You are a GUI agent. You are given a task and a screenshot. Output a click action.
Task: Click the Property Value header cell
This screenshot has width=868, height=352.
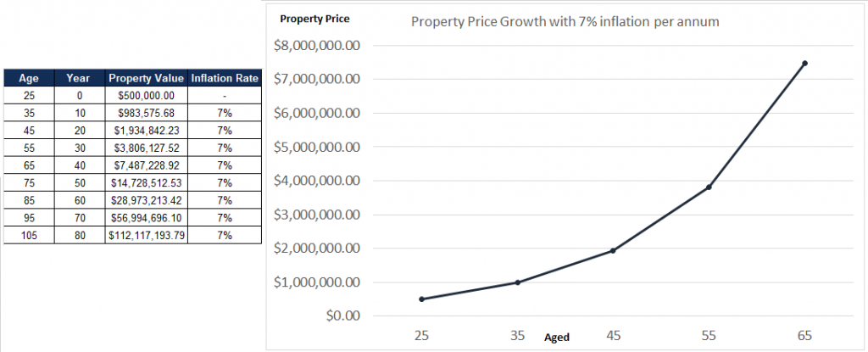(x=147, y=78)
